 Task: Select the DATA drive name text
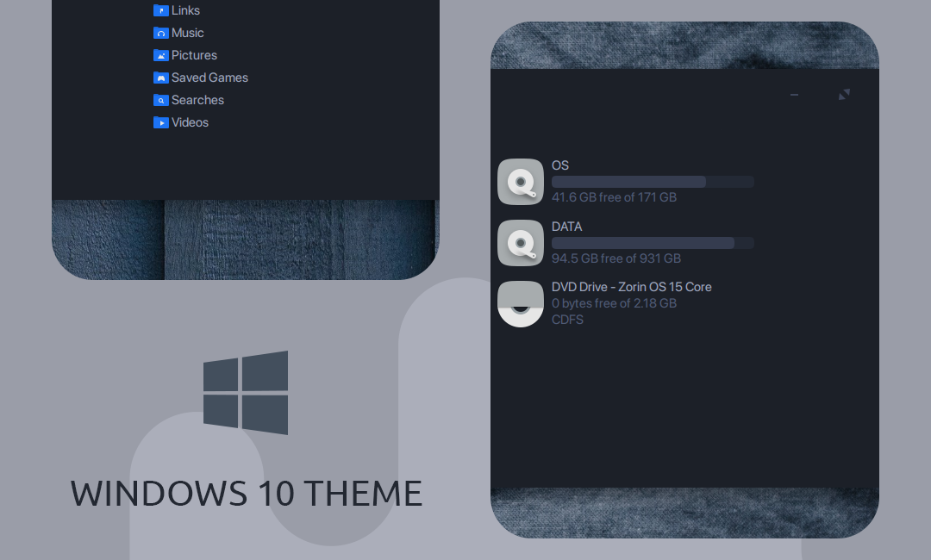[566, 227]
